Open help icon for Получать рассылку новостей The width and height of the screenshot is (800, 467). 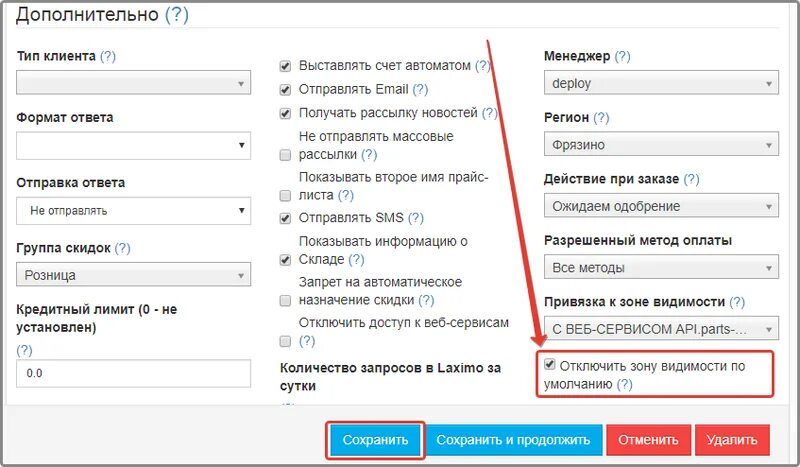click(x=490, y=113)
